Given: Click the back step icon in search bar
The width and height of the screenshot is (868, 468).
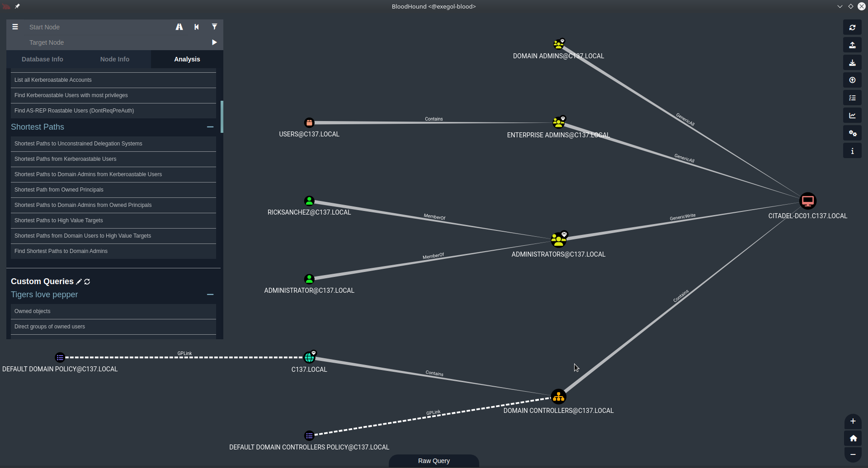Looking at the screenshot, I should pos(197,27).
